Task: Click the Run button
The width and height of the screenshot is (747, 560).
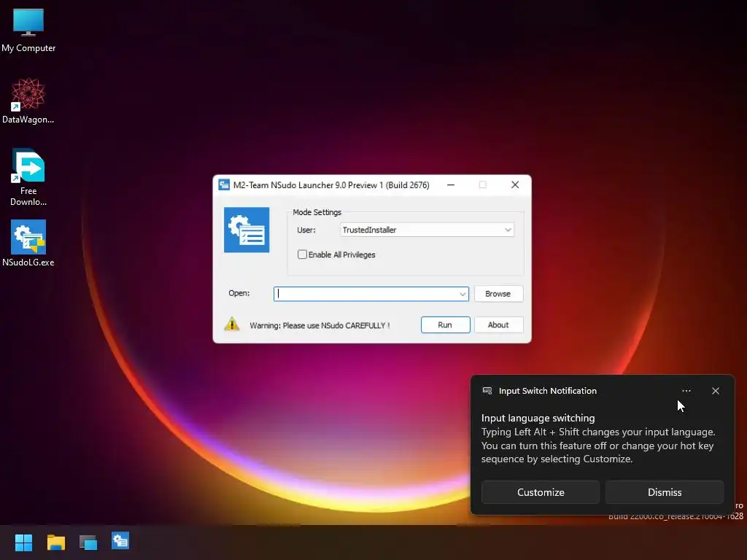Action: click(x=446, y=324)
